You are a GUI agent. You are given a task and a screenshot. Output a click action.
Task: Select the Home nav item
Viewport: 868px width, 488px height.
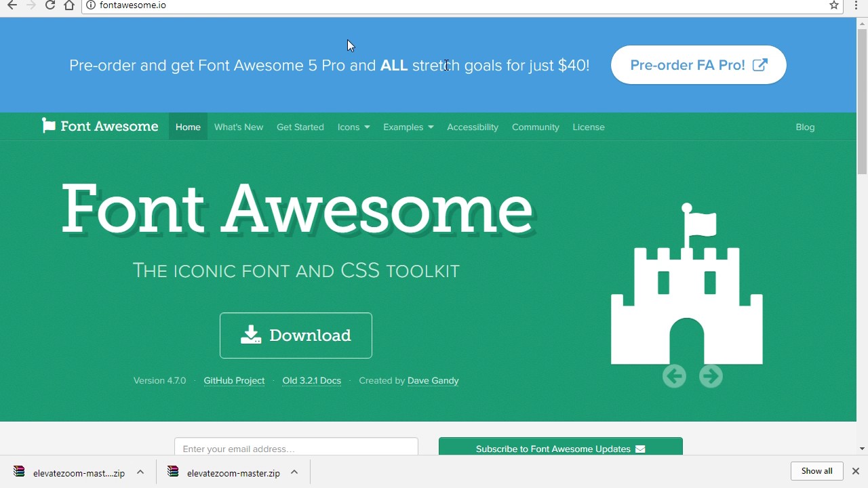tap(188, 127)
